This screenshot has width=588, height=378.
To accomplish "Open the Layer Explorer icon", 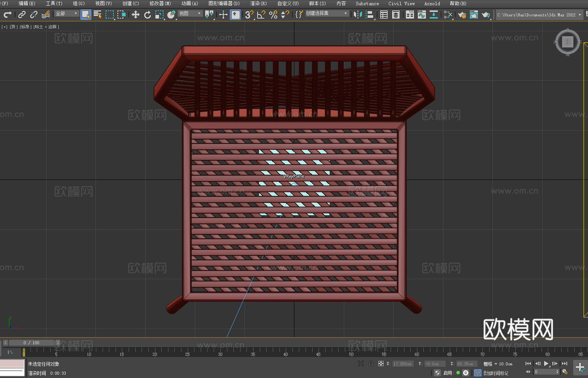I will [396, 14].
